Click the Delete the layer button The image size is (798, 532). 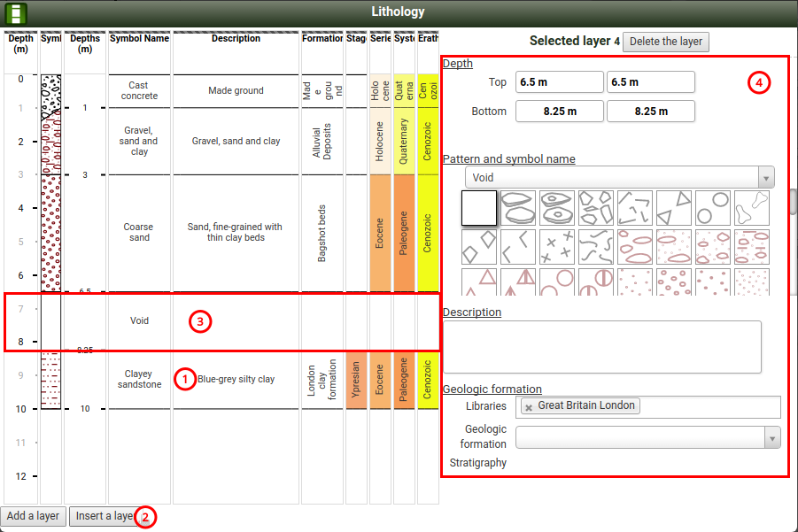665,42
